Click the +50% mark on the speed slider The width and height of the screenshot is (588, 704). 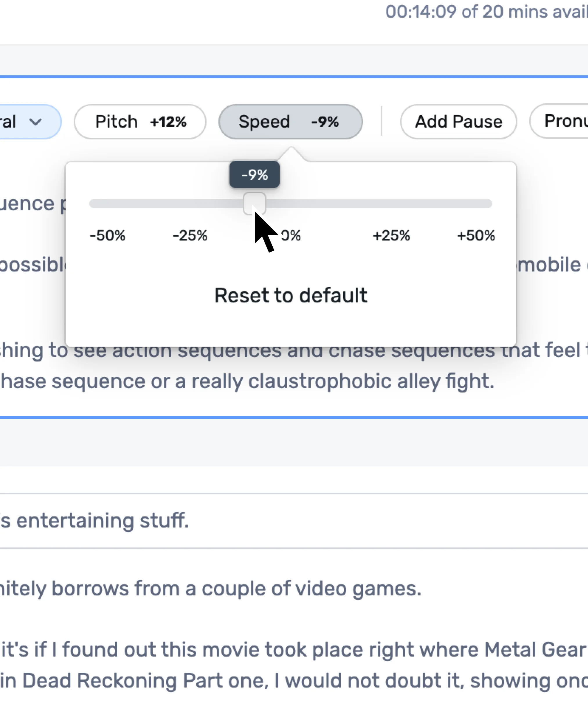coord(476,236)
